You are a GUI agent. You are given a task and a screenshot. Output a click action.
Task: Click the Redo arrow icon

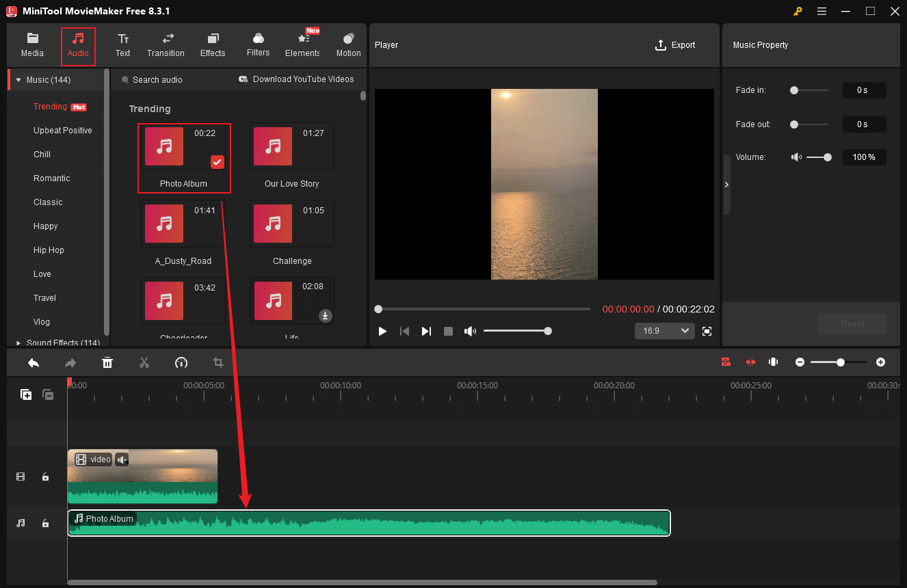[70, 362]
